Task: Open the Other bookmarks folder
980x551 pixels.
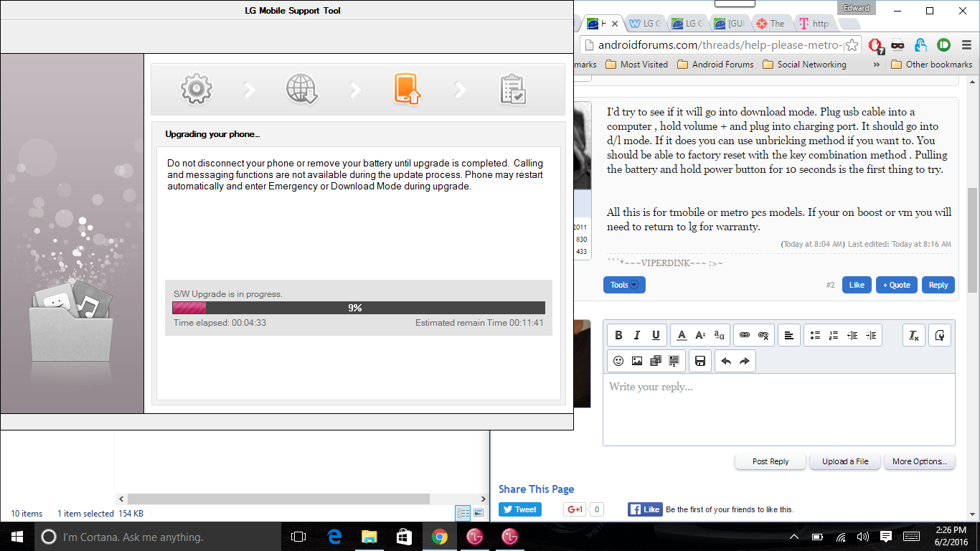Action: point(931,65)
